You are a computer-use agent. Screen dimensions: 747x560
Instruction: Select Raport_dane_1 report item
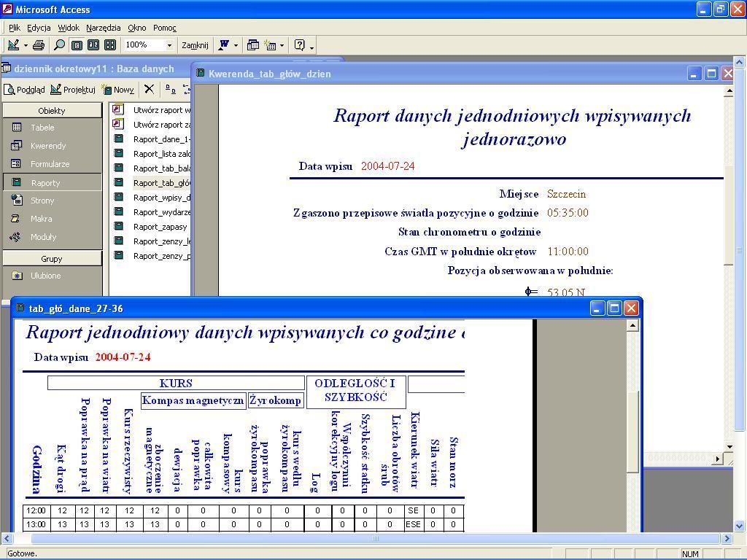pyautogui.click(x=151, y=139)
